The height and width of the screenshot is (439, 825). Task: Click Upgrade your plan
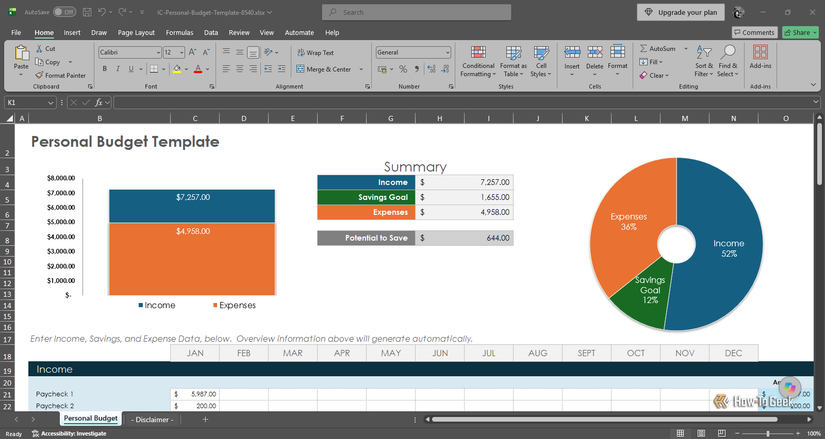[680, 12]
